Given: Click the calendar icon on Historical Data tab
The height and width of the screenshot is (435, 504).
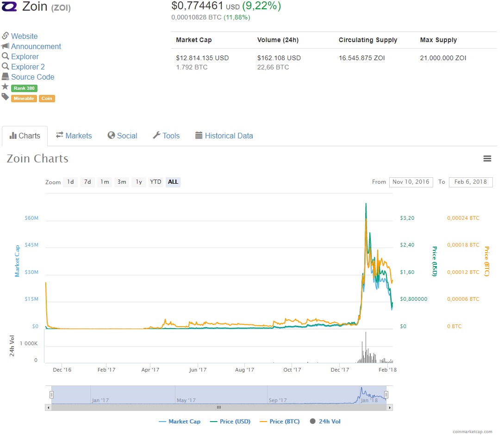Looking at the screenshot, I should pos(199,135).
